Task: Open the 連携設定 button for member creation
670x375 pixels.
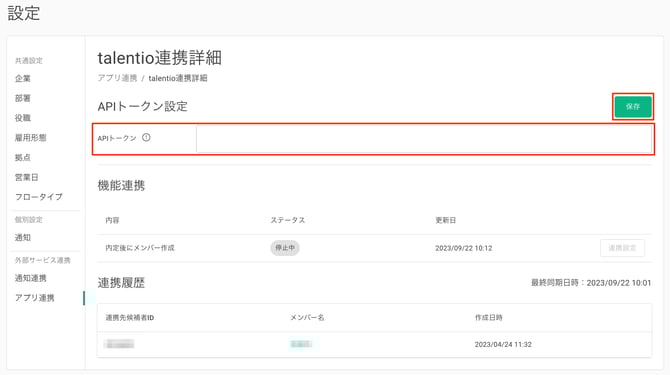Action: click(x=622, y=248)
